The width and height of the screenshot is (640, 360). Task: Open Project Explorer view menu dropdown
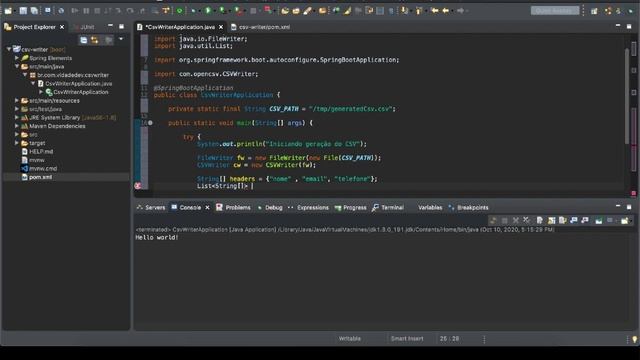[x=121, y=39]
